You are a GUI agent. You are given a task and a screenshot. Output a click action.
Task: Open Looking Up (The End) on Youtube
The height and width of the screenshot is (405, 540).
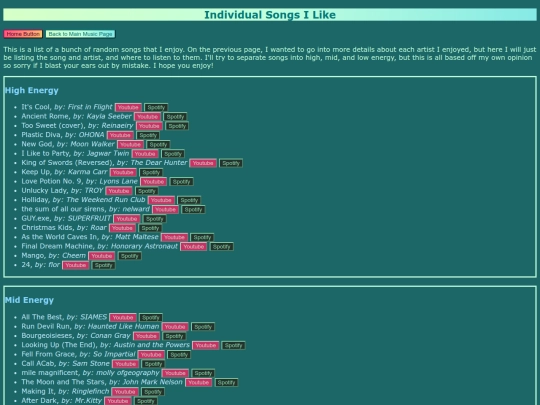pyautogui.click(x=206, y=345)
